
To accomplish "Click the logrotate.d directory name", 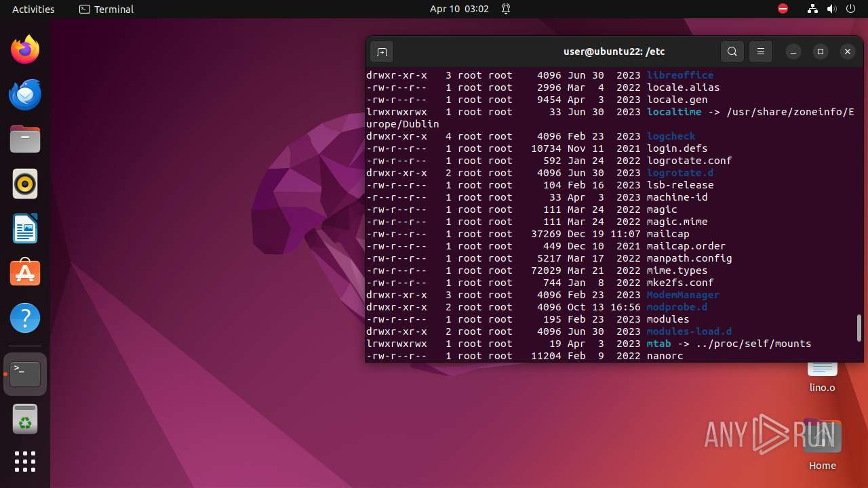I will pos(680,173).
